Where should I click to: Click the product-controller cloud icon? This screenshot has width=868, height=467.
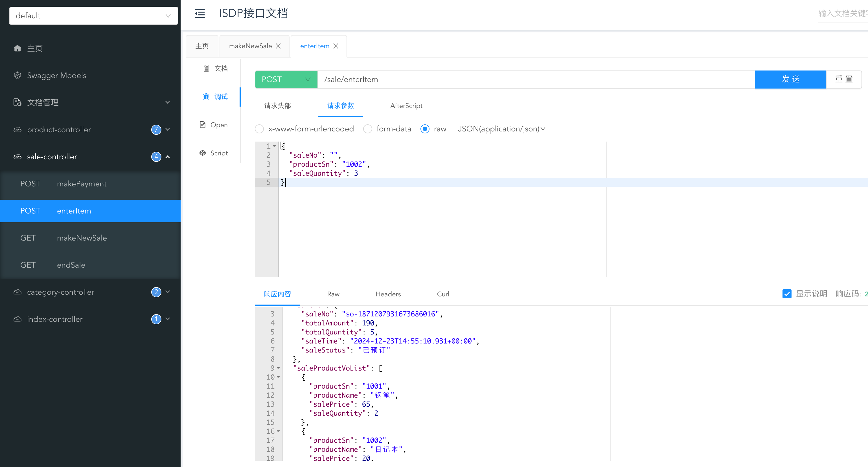pyautogui.click(x=17, y=130)
